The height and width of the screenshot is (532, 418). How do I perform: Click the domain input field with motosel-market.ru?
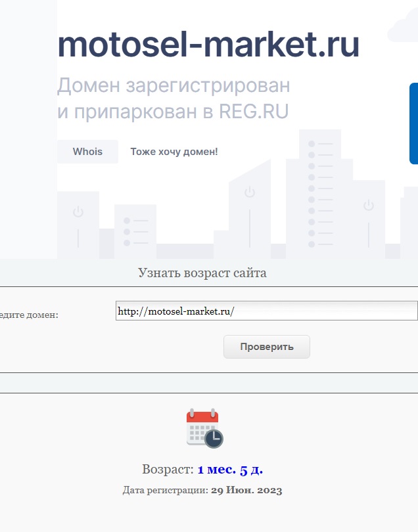point(267,311)
